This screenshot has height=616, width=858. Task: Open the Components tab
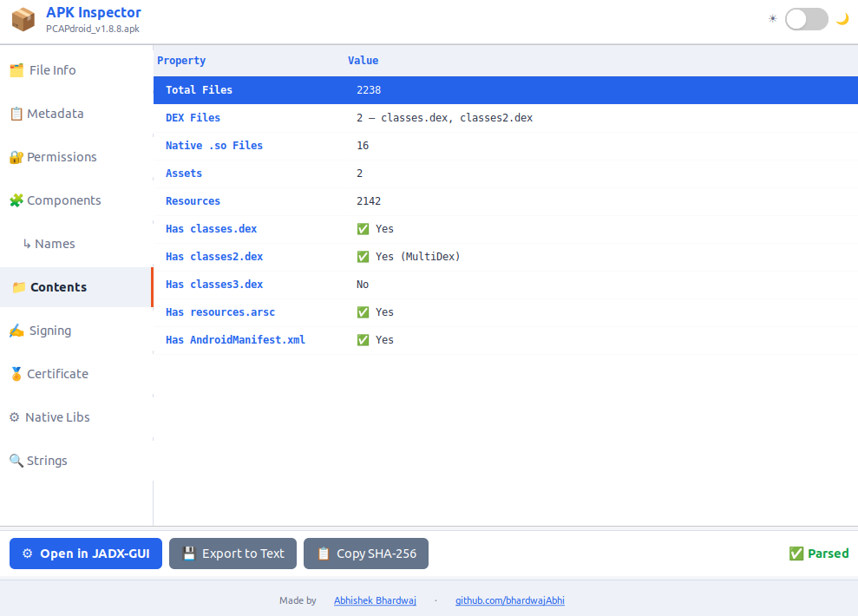click(76, 200)
